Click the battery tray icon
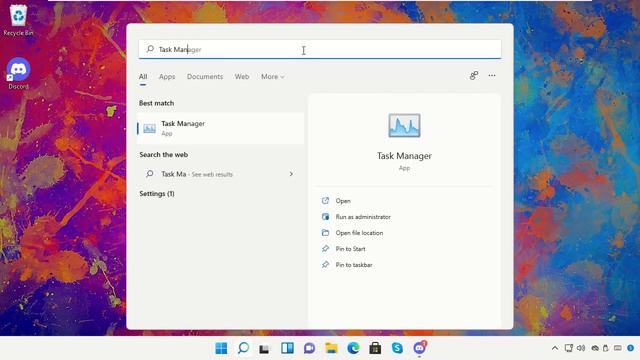This screenshot has width=640, height=360. point(606,348)
